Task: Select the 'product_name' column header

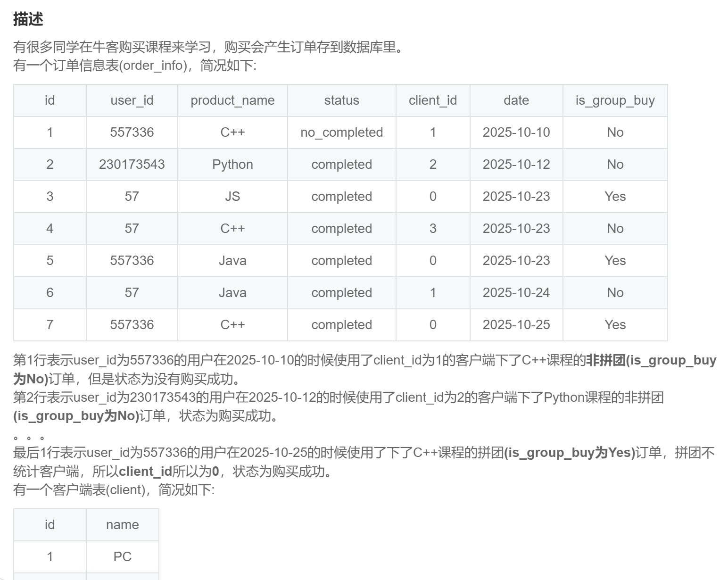Action: [x=232, y=100]
